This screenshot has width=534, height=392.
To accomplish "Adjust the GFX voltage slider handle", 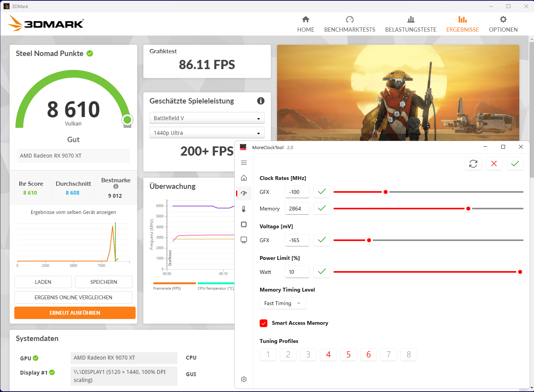I will point(369,240).
